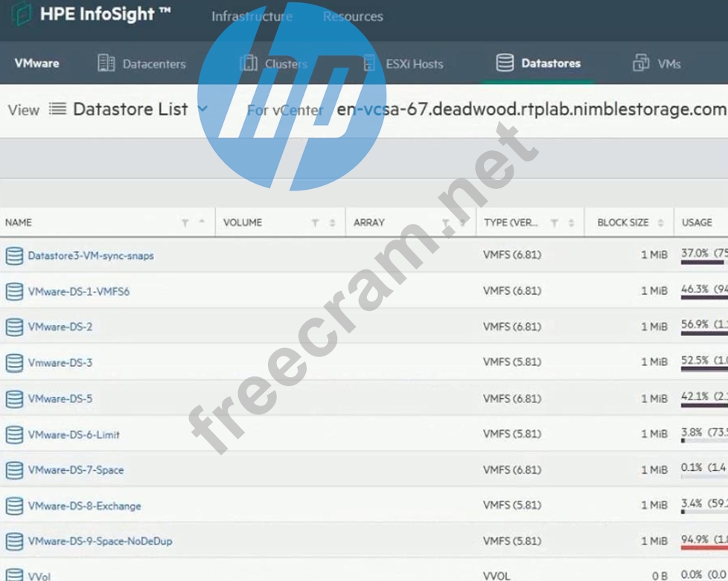This screenshot has height=581, width=728.
Task: Click datastore icon for Vmware-DS-3
Action: click(14, 363)
